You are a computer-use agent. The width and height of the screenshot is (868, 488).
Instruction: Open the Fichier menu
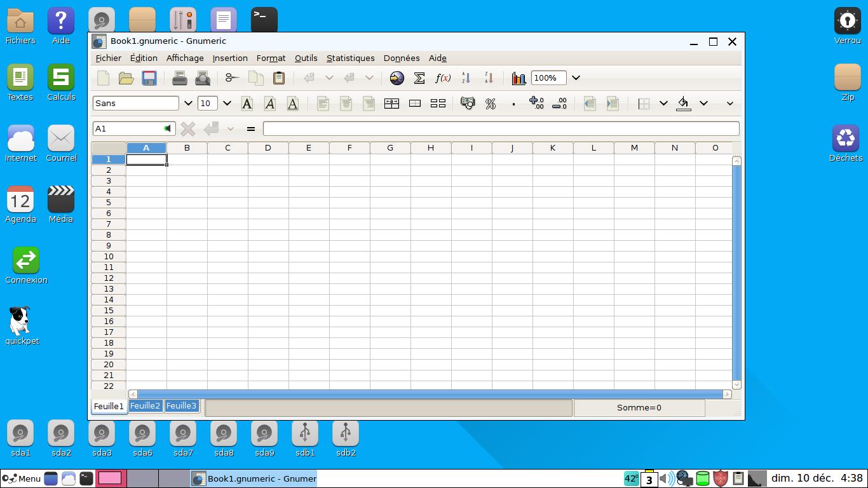coord(108,58)
